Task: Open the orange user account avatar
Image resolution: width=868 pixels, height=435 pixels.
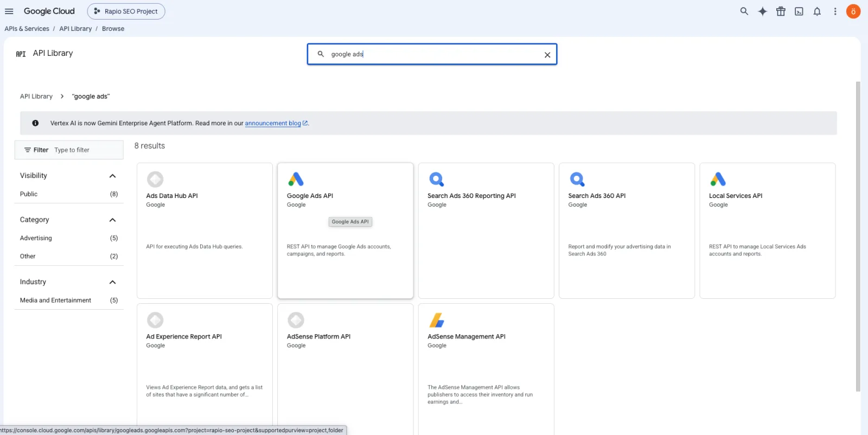Action: click(x=853, y=11)
